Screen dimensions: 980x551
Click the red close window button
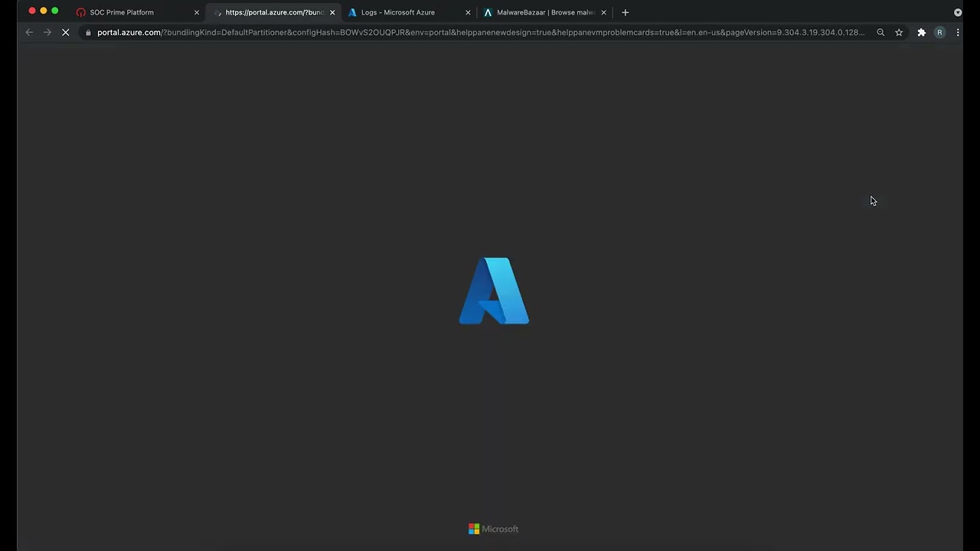pyautogui.click(x=32, y=11)
